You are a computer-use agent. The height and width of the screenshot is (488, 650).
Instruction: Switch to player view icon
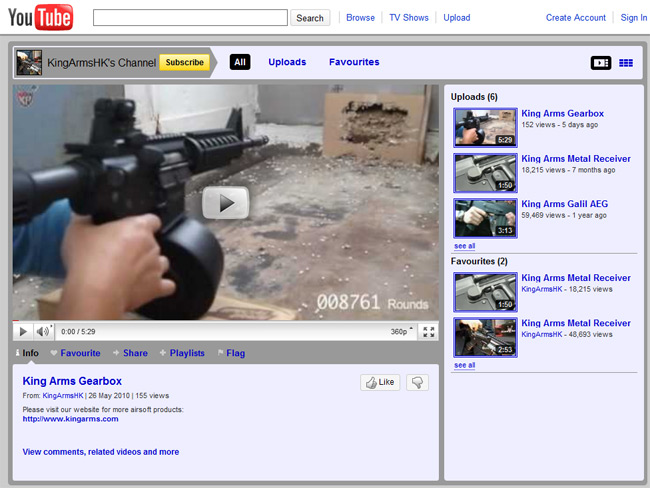(x=600, y=62)
